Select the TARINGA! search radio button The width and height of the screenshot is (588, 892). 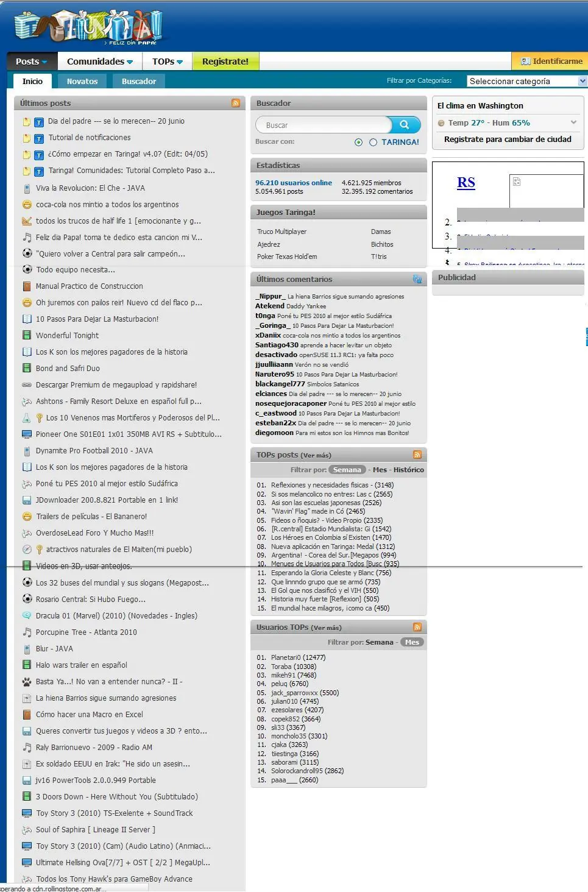373,142
